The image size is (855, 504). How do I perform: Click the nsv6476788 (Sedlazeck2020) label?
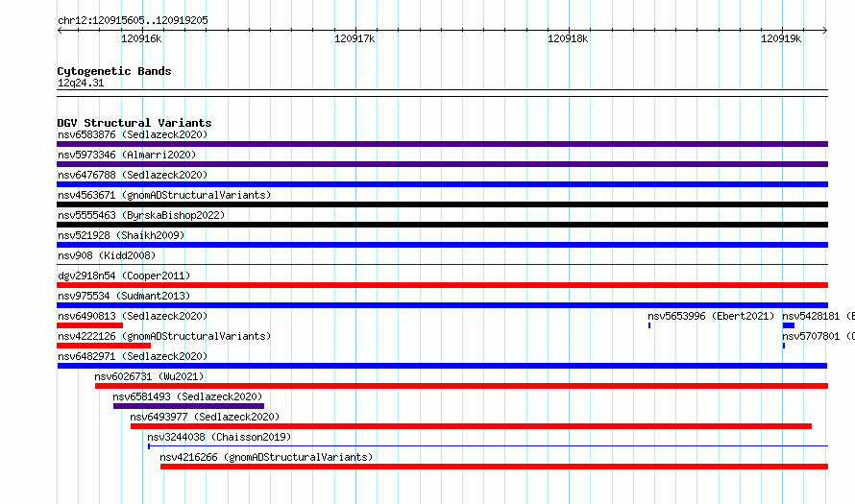tap(133, 175)
